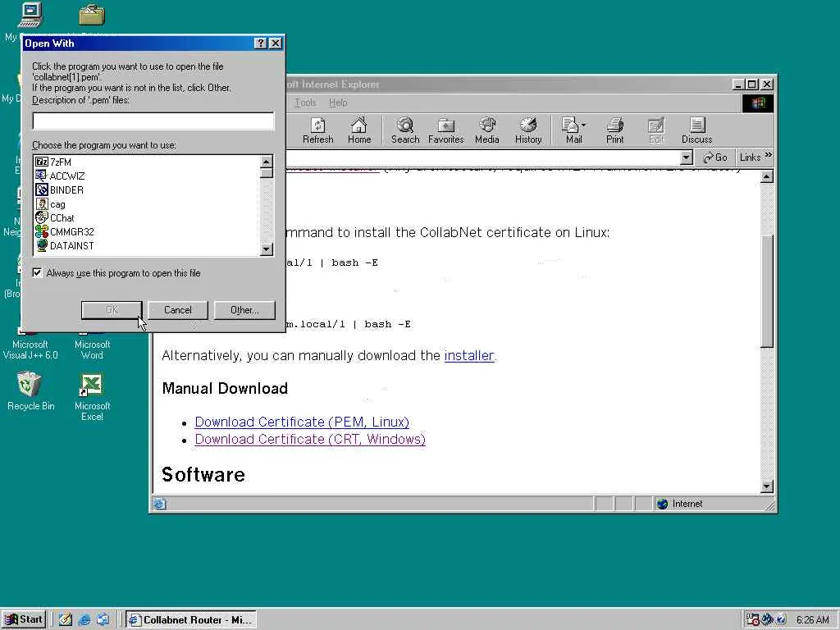Click Download Certificate (CRT, Windows) link

[x=310, y=440]
